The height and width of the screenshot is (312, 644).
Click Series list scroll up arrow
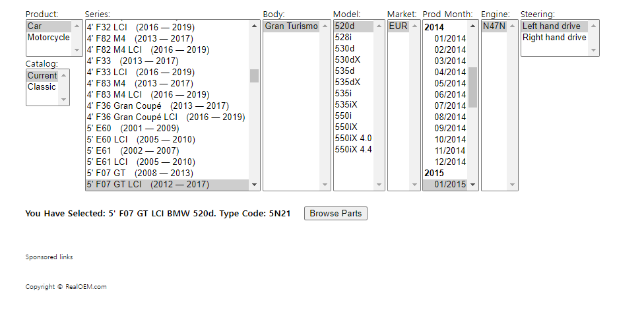[x=254, y=26]
